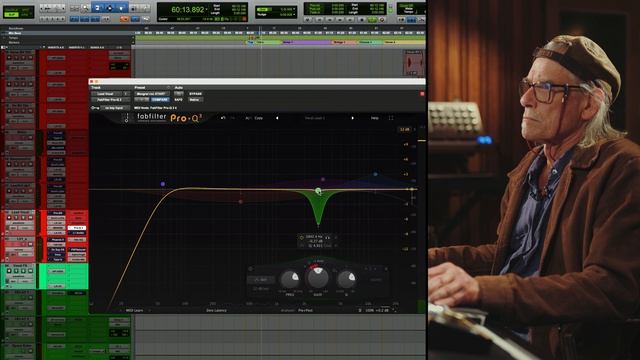Open the Pro-Q 3 preset name menu
This screenshot has height=360, width=640.
[x=315, y=118]
